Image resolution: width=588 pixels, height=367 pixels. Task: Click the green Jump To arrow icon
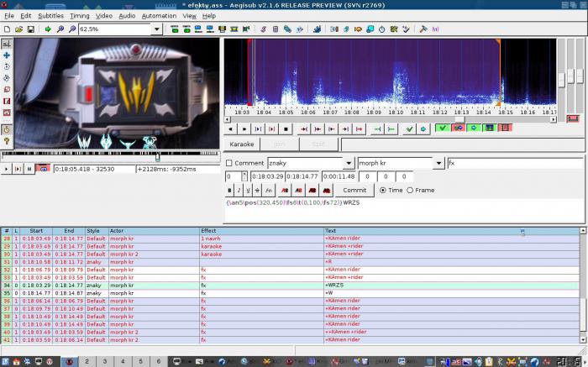48,29
